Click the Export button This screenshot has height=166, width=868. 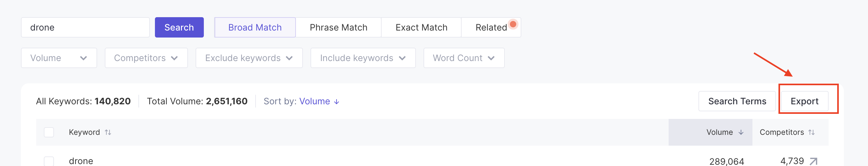point(804,101)
